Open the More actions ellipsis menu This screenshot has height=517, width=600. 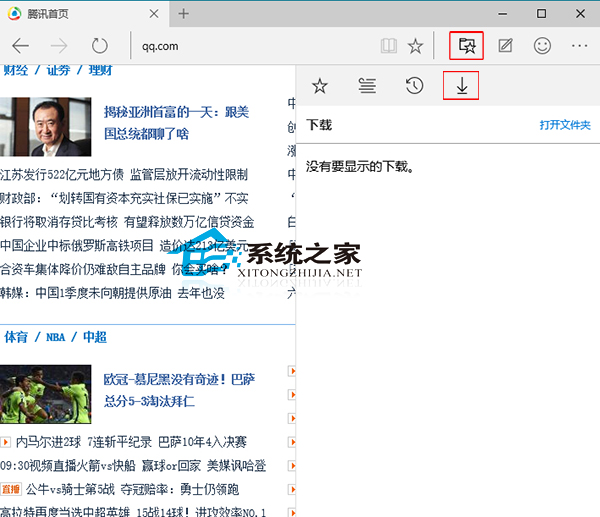pyautogui.click(x=579, y=46)
